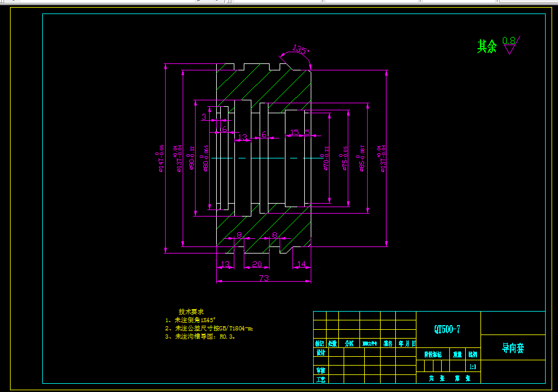Select the green 其余 annotation text
The image size is (558, 392).
(x=487, y=46)
